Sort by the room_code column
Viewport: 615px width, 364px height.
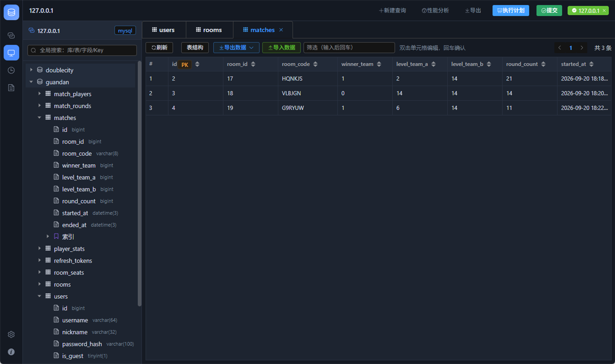coord(315,64)
